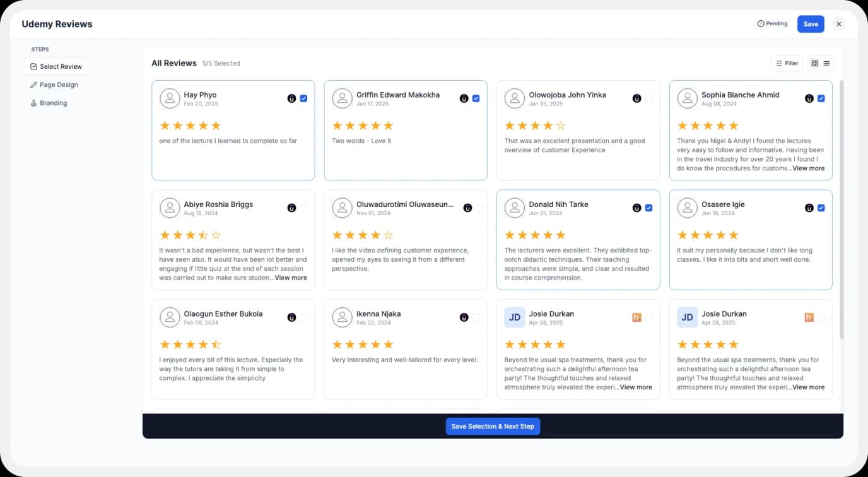Screen dimensions: 868x477
Task: Open the Branding step
Action: (x=53, y=103)
